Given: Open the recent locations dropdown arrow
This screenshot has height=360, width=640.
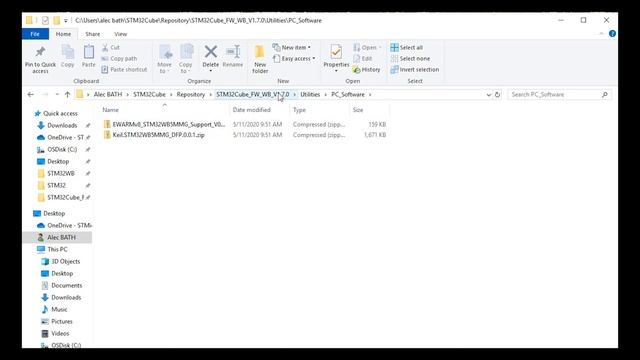Looking at the screenshot, I should coord(57,95).
